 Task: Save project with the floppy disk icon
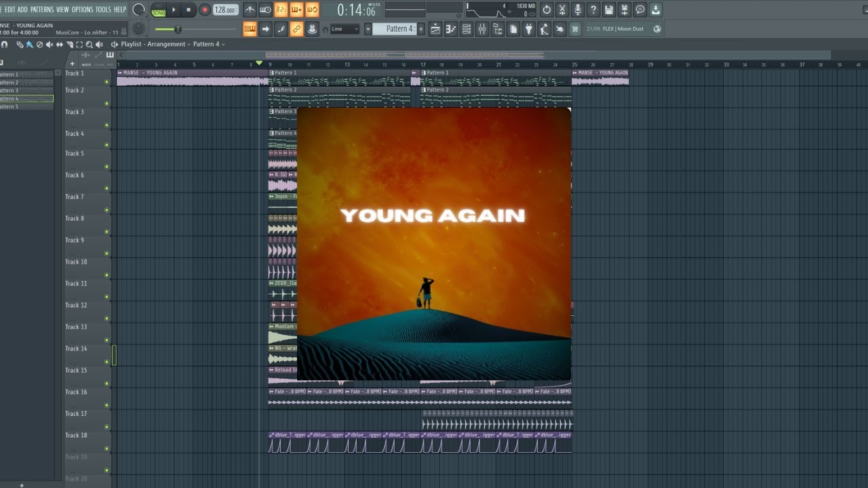tap(609, 9)
